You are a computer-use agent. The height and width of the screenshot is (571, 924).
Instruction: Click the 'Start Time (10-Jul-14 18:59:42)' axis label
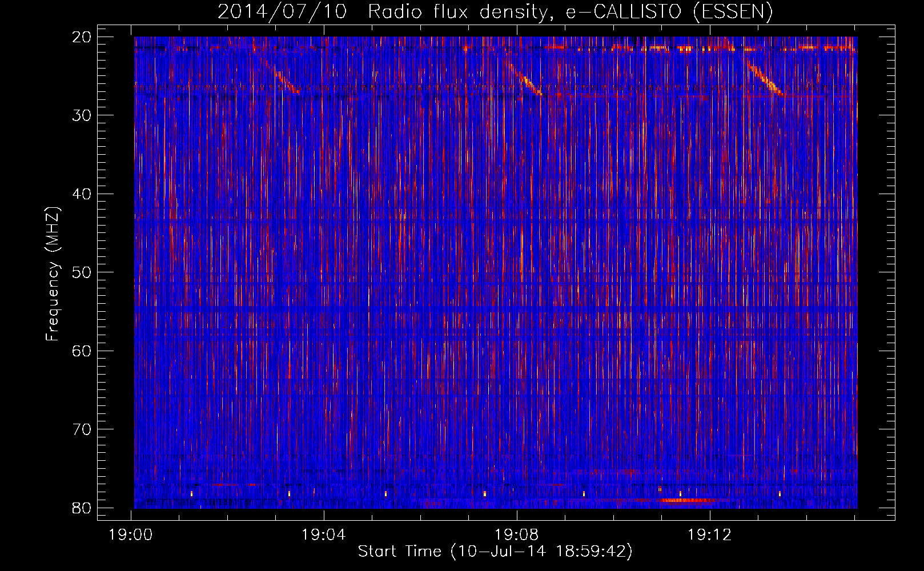[x=495, y=552]
